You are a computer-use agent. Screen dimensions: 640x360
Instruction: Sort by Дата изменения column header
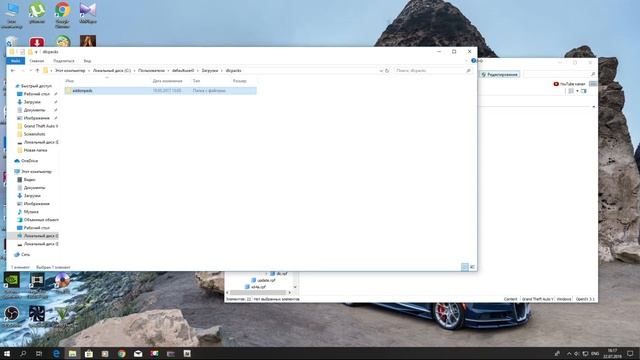tap(167, 81)
